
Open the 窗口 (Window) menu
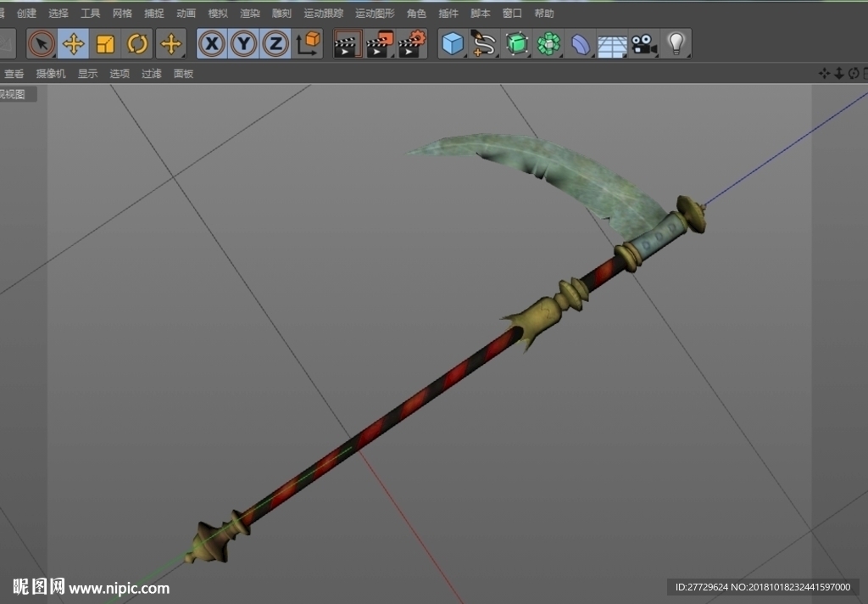click(x=512, y=14)
